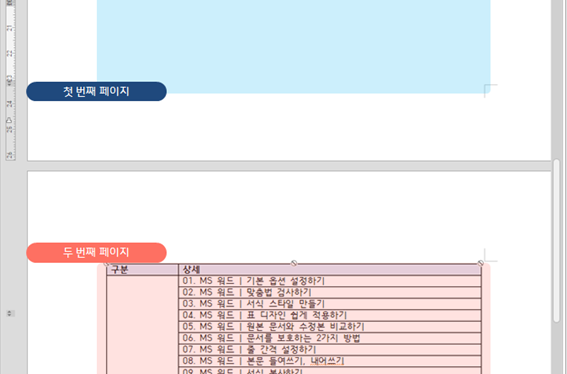Click row '07. MS 워드 | 줄 간격 설정하기'
567x374 pixels.
click(330, 350)
